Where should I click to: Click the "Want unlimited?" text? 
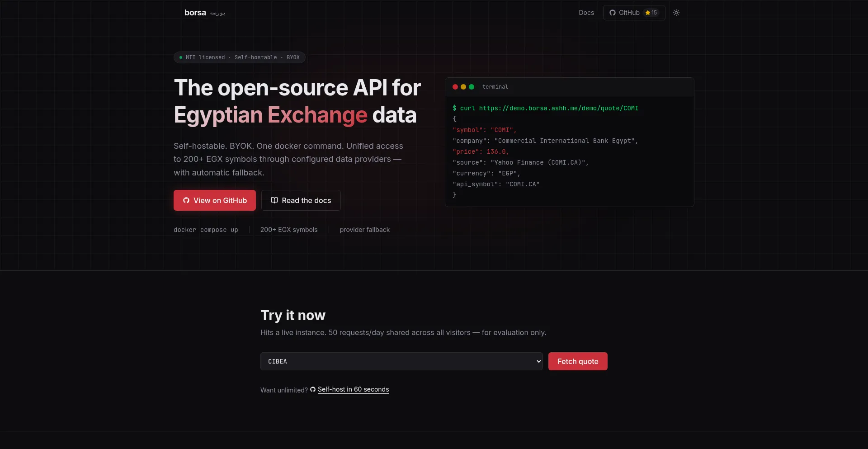pyautogui.click(x=284, y=390)
